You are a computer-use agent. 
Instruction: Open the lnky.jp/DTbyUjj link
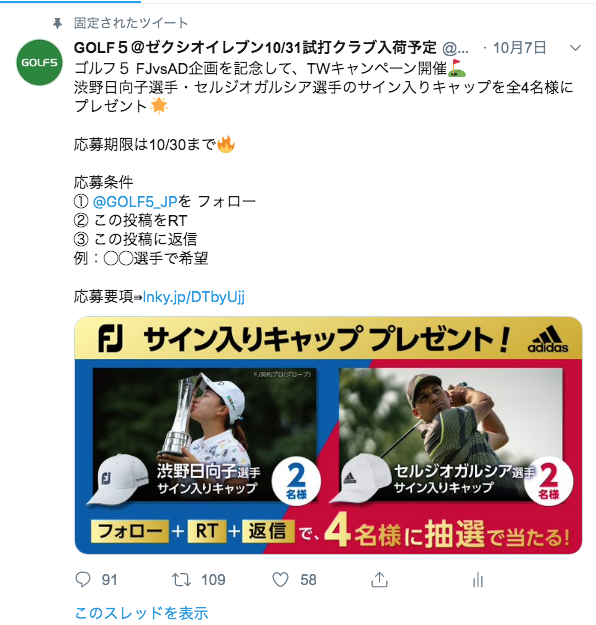click(194, 297)
